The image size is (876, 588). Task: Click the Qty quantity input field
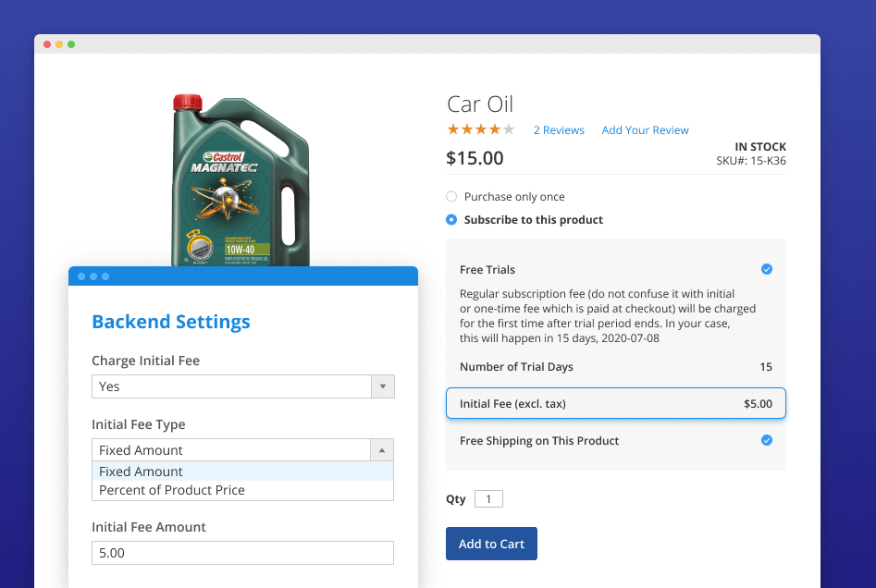coord(488,499)
